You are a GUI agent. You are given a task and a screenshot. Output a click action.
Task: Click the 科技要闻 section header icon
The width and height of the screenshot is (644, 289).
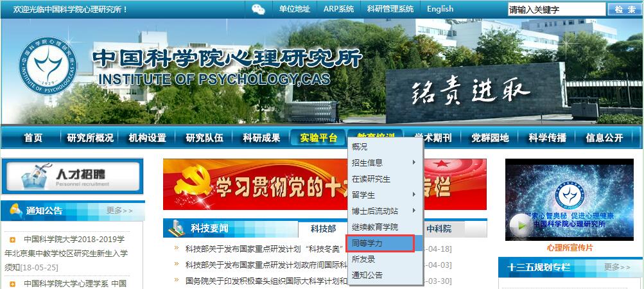(x=176, y=228)
